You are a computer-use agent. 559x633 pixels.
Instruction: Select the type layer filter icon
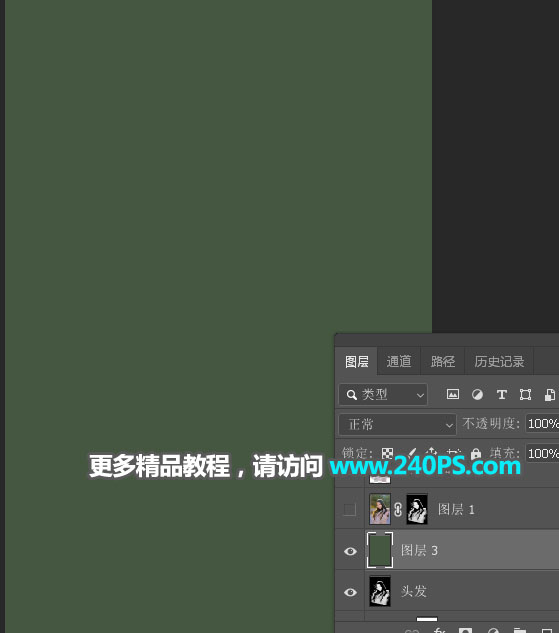[502, 394]
